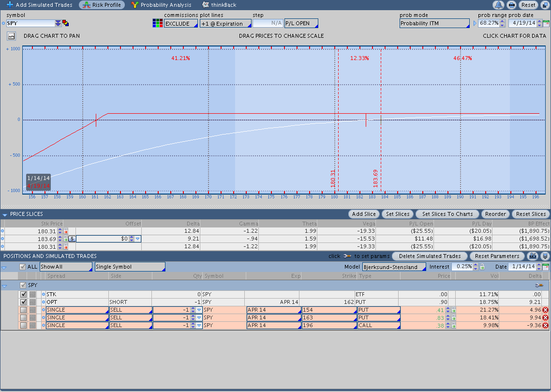Image resolution: width=551 pixels, height=392 pixels.
Task: Open the Bjerksund-Stensland model dropdown
Action: [x=394, y=267]
